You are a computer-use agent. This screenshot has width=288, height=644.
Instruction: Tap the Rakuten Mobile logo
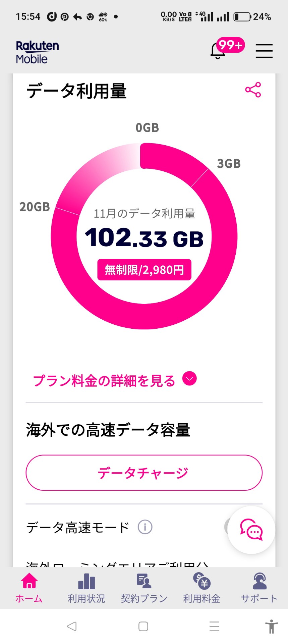coord(37,52)
